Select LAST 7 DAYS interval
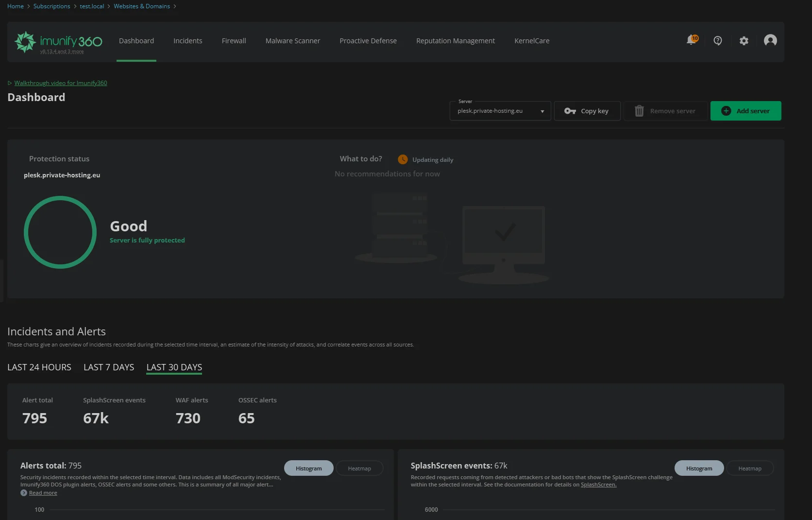Image resolution: width=812 pixels, height=520 pixels. [109, 367]
